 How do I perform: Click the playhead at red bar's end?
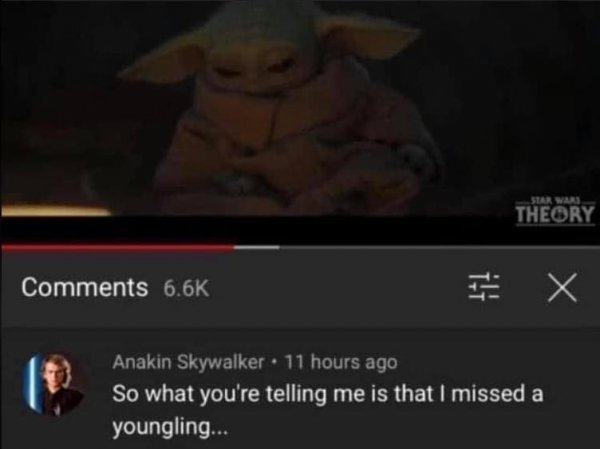coord(233,248)
